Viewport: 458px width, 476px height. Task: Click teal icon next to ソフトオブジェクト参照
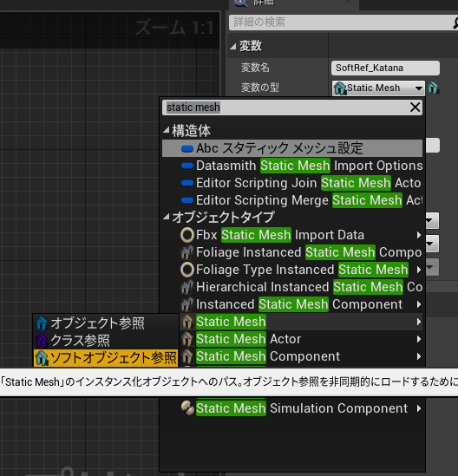coord(42,358)
